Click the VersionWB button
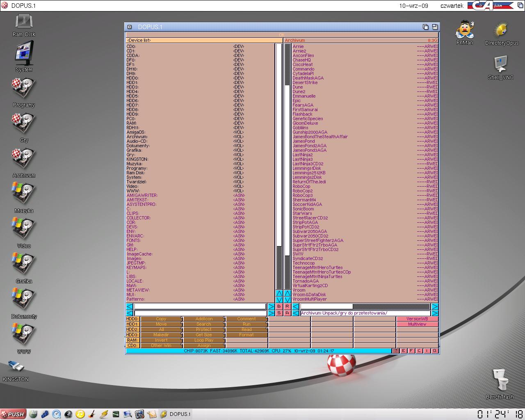Viewport: 525px width, 420px height. (417, 319)
